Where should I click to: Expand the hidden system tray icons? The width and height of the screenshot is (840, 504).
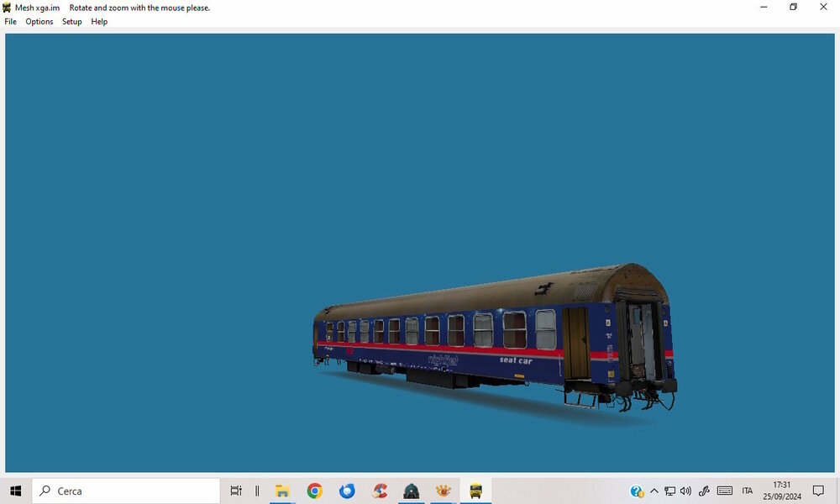tap(654, 491)
